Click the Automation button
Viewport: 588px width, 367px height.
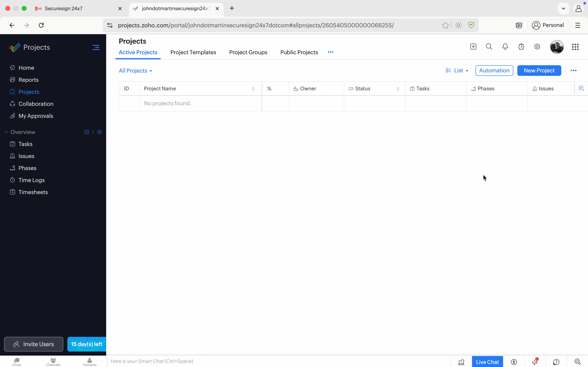click(494, 71)
